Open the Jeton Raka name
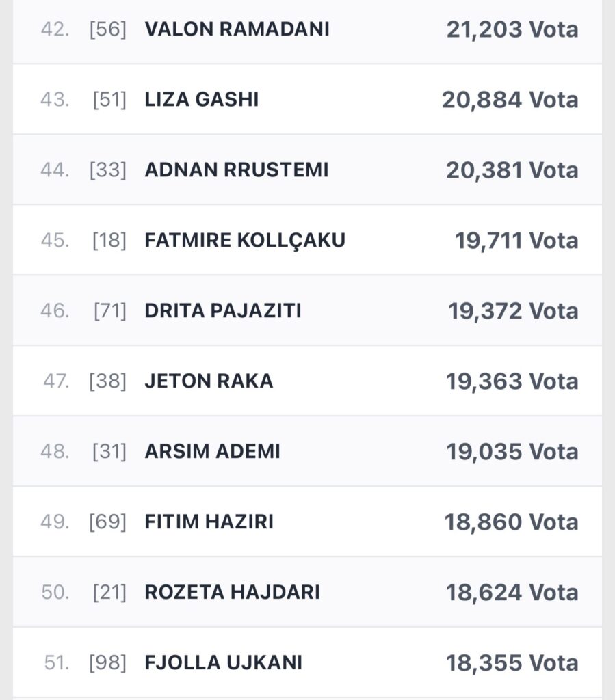 point(209,381)
